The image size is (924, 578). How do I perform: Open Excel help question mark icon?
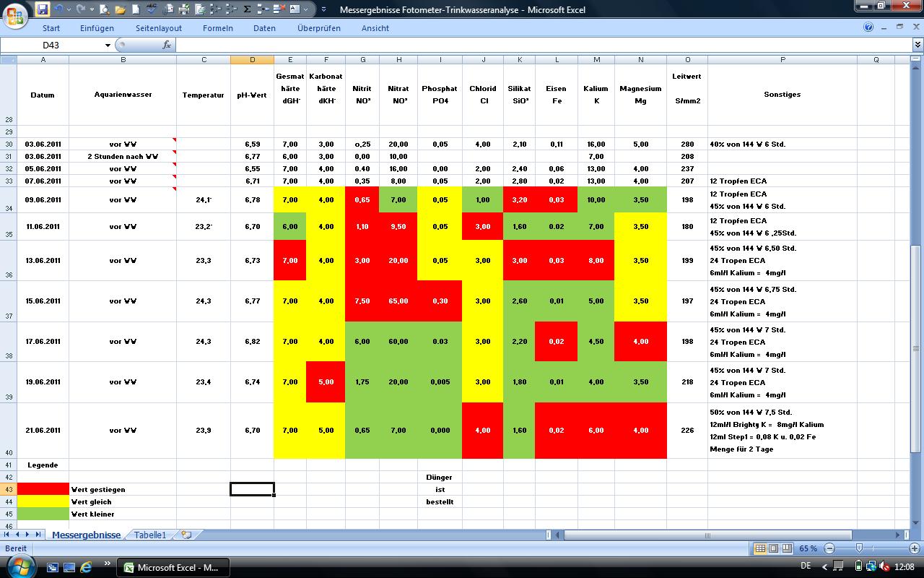coord(868,27)
